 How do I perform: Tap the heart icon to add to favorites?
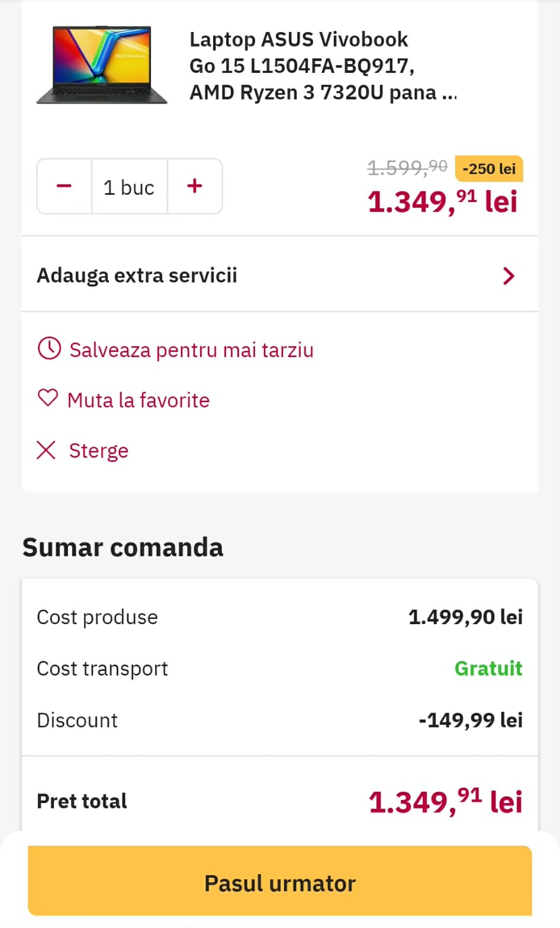pos(48,399)
